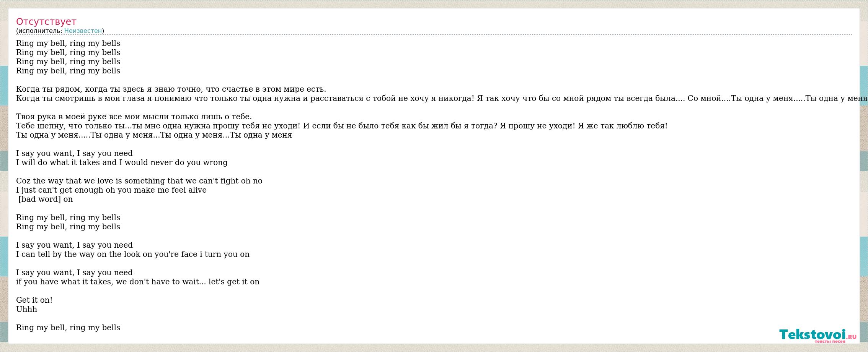Click lyric line starting Когда ты смотришь

coord(439,98)
